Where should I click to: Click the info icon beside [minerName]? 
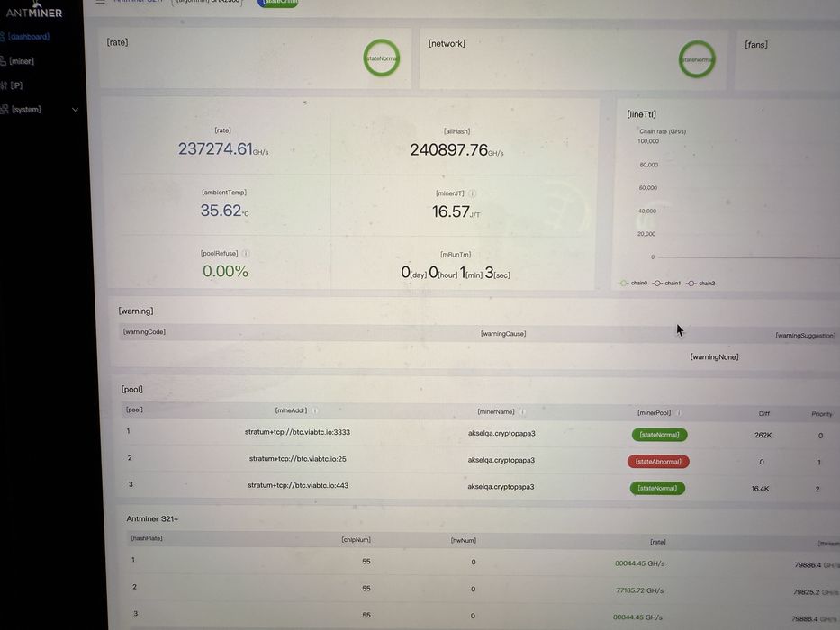522,412
